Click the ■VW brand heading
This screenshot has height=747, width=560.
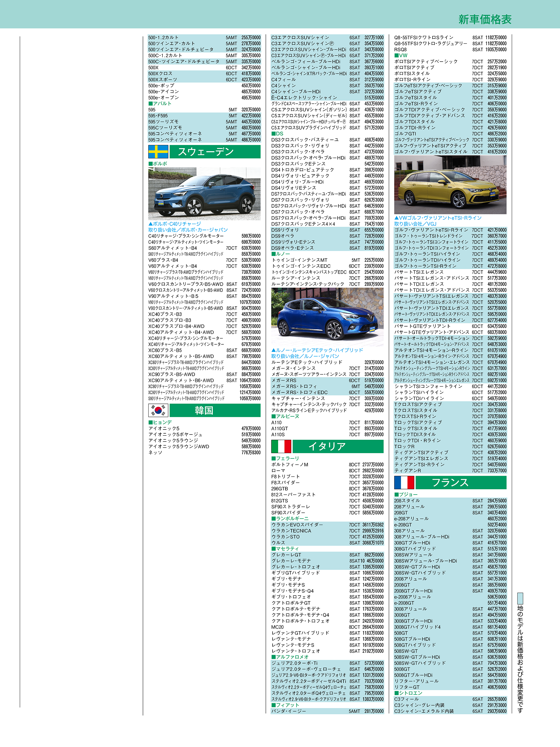(401, 55)
